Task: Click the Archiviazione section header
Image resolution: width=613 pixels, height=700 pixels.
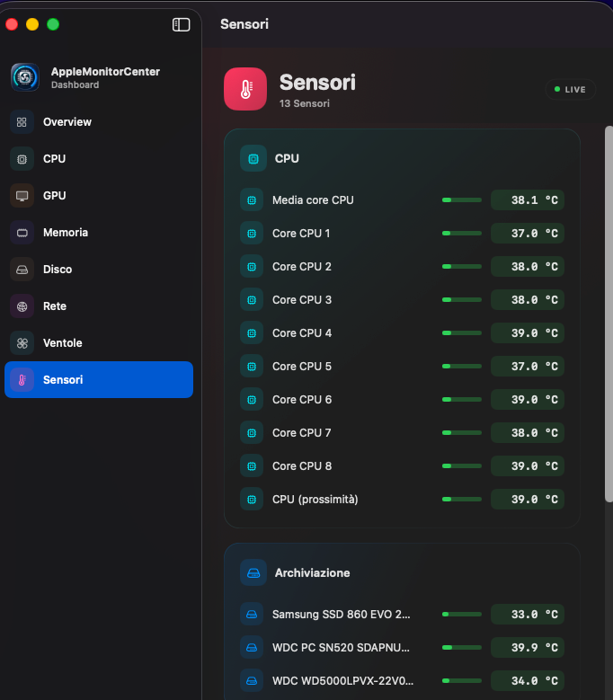Action: click(x=312, y=572)
